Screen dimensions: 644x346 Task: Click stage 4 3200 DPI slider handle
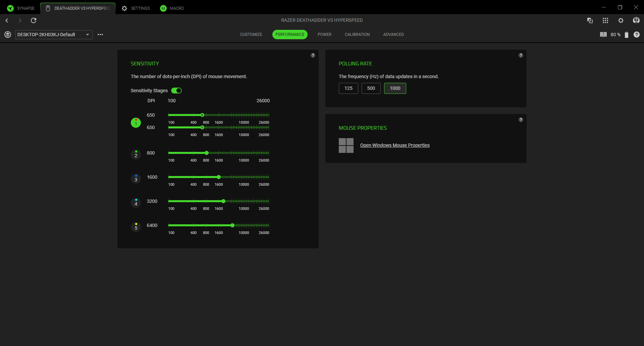point(223,201)
